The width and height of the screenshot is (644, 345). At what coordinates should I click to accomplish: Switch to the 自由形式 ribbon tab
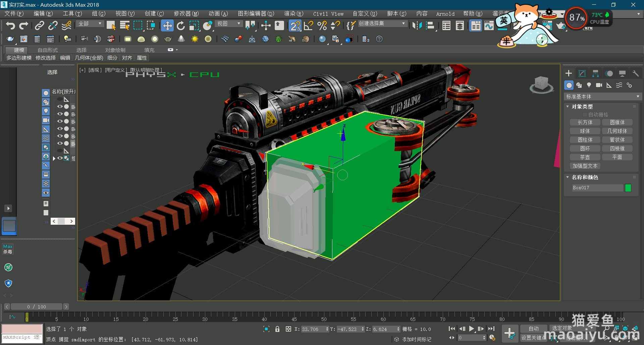pyautogui.click(x=48, y=50)
